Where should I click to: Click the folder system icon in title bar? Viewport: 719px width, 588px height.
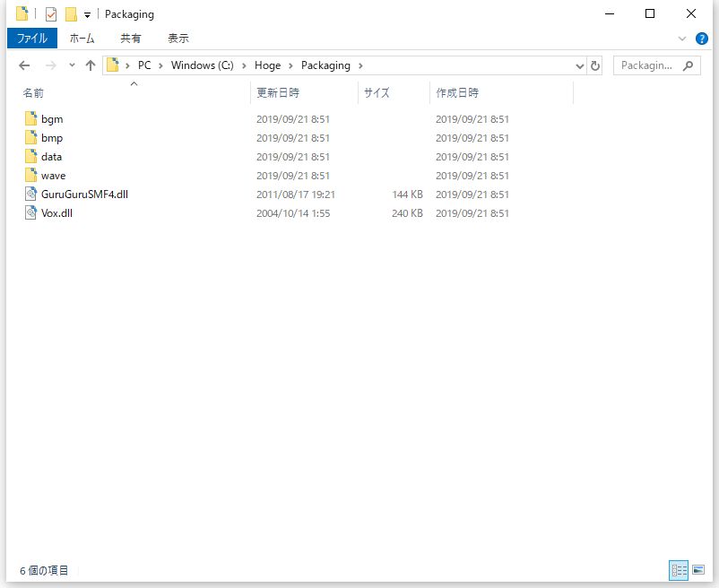pyautogui.click(x=22, y=13)
